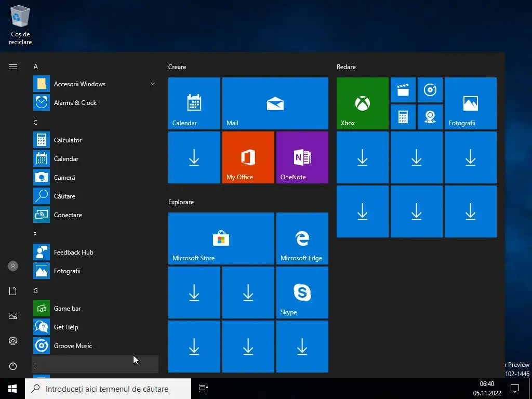
Task: Open the user account icon in Start sidebar
Action: click(13, 266)
